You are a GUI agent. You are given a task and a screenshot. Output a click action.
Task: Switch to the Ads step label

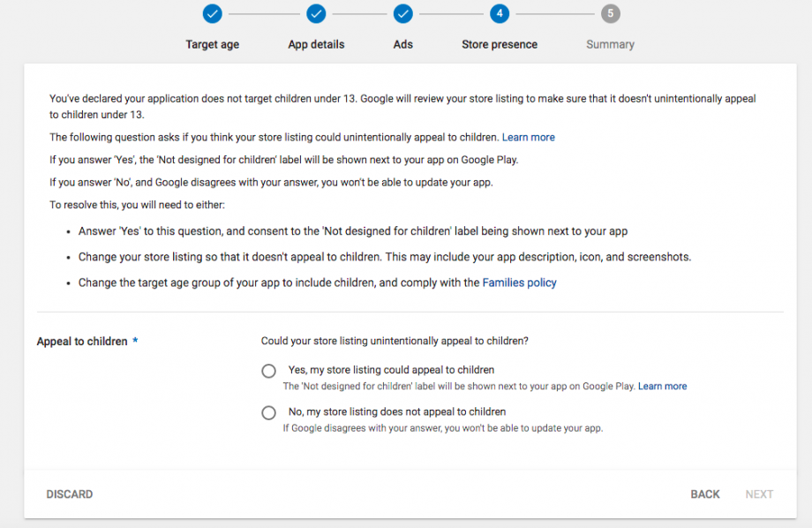[x=402, y=44]
